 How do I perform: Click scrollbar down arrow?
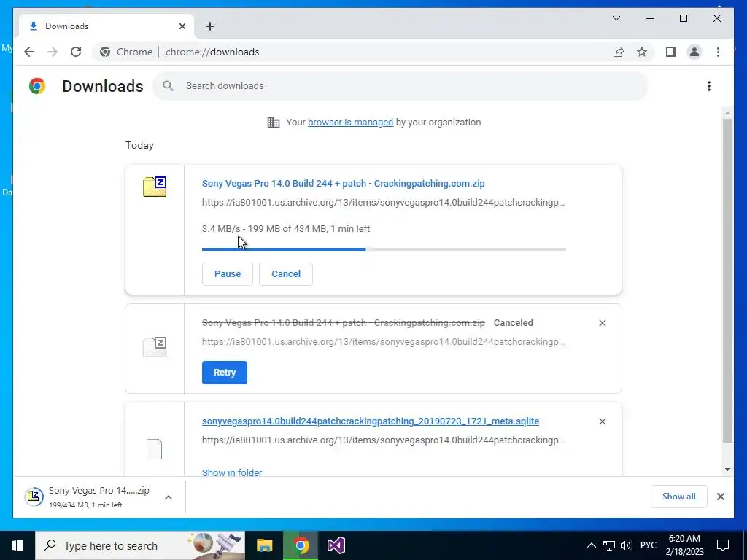(x=727, y=470)
